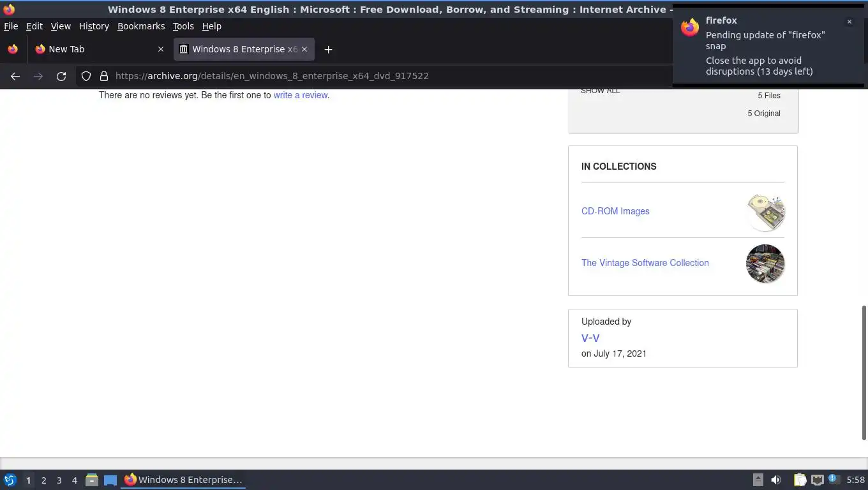Image resolution: width=868 pixels, height=490 pixels.
Task: Open the History menu
Action: click(x=94, y=26)
